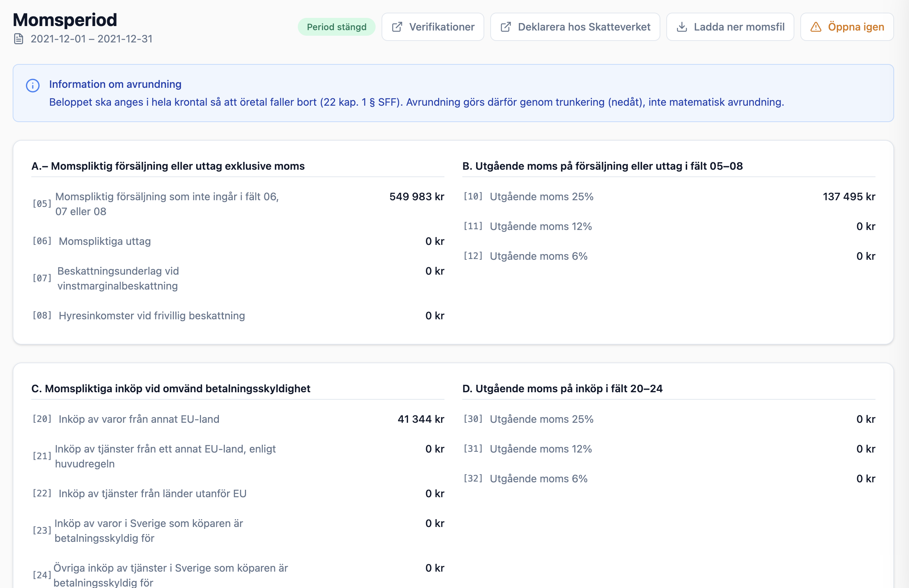Click the download icon on Ladda ner momsfil
The height and width of the screenshot is (588, 909).
coord(682,27)
